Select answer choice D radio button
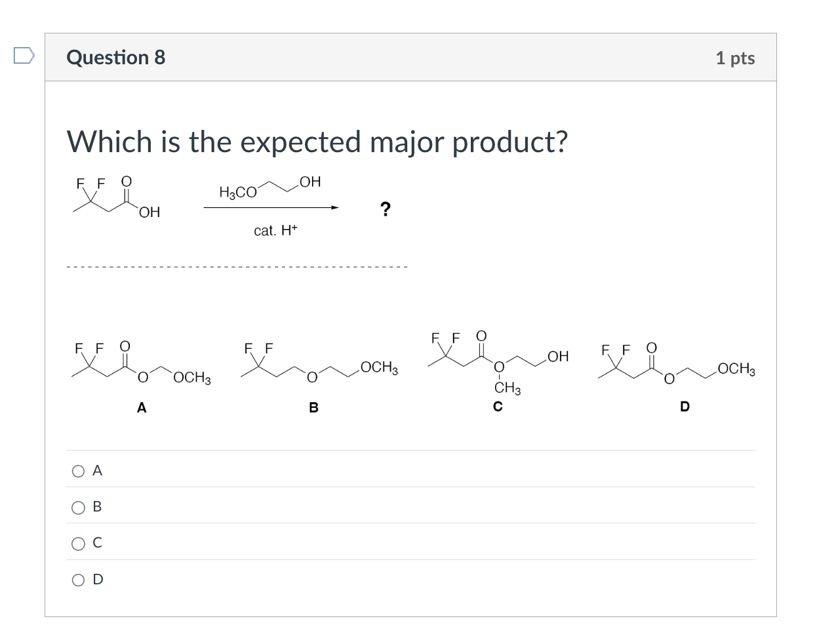The height and width of the screenshot is (644, 817). coord(77,579)
